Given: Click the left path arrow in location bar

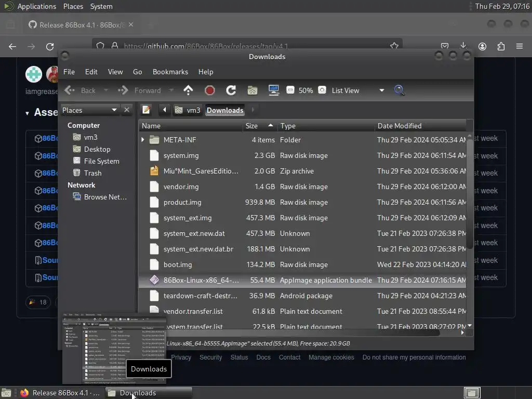Looking at the screenshot, I should [165, 110].
